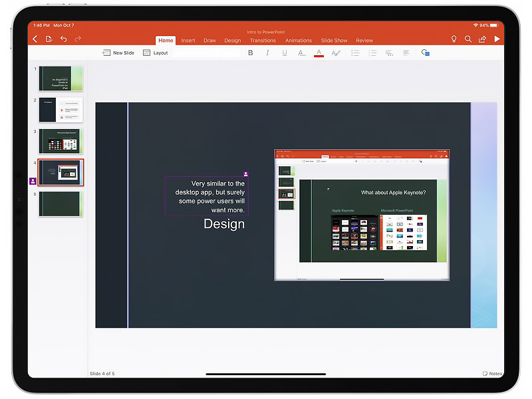Toggle underline formatting
This screenshot has height=399, width=532.
click(x=285, y=53)
